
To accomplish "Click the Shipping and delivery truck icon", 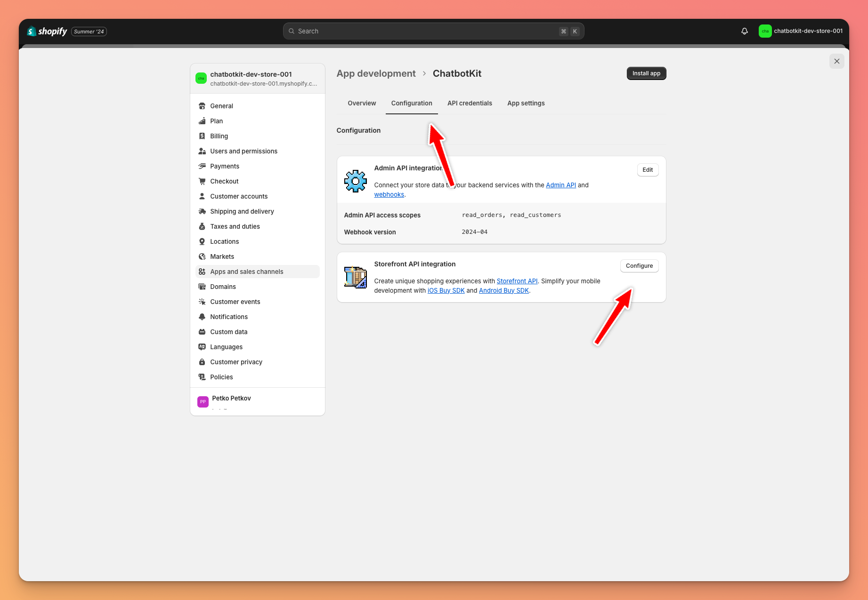I will click(202, 211).
